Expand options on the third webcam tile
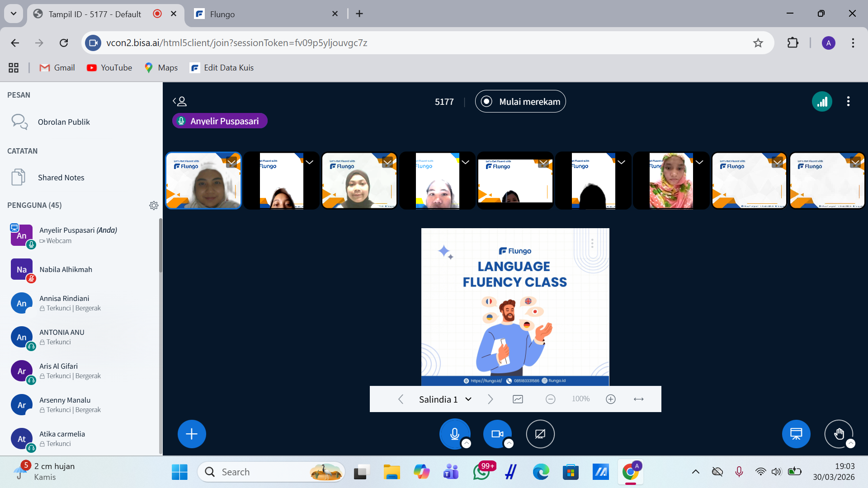Screen dimensions: 868x488 [x=387, y=162]
